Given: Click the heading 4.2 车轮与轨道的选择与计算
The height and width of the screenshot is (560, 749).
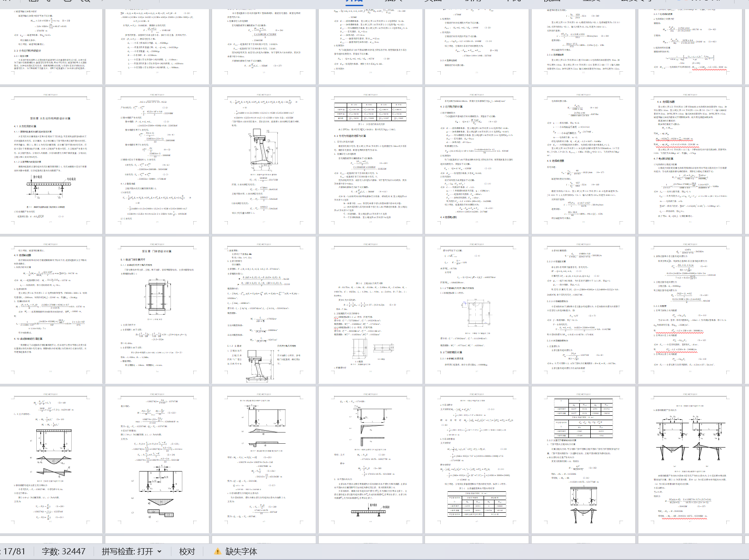Looking at the screenshot, I should point(350,136).
